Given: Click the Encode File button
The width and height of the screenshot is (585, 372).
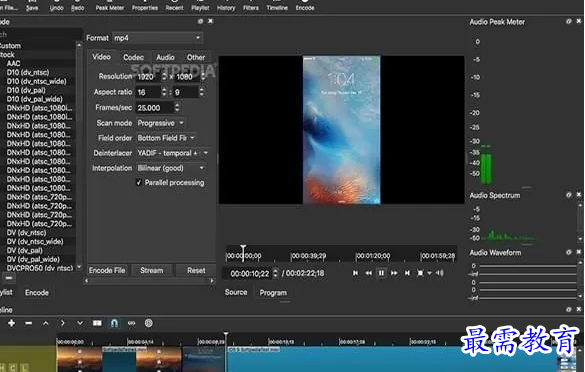Looking at the screenshot, I should [107, 270].
